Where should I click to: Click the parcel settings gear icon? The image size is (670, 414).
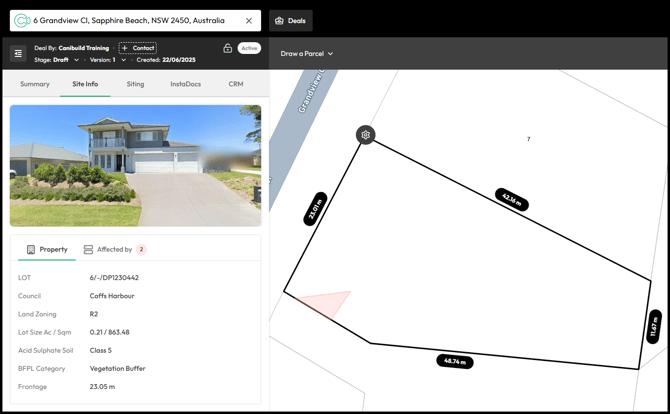[366, 135]
